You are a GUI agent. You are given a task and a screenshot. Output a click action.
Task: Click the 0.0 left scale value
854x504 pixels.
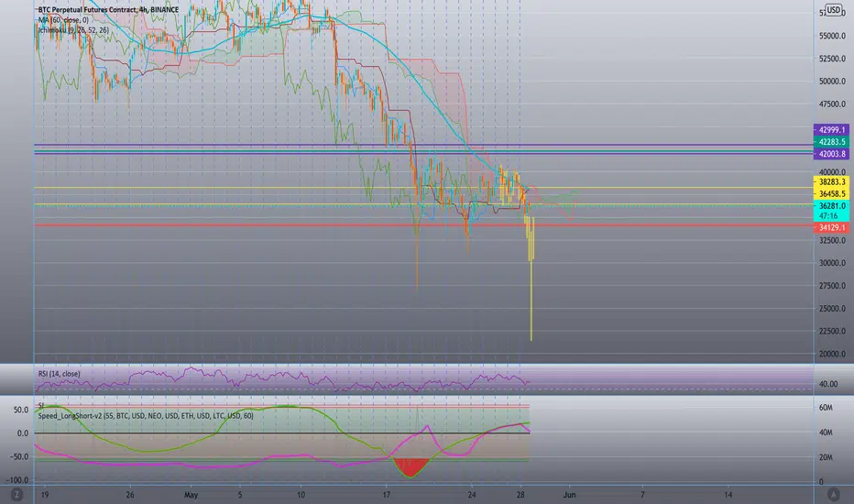click(x=23, y=433)
